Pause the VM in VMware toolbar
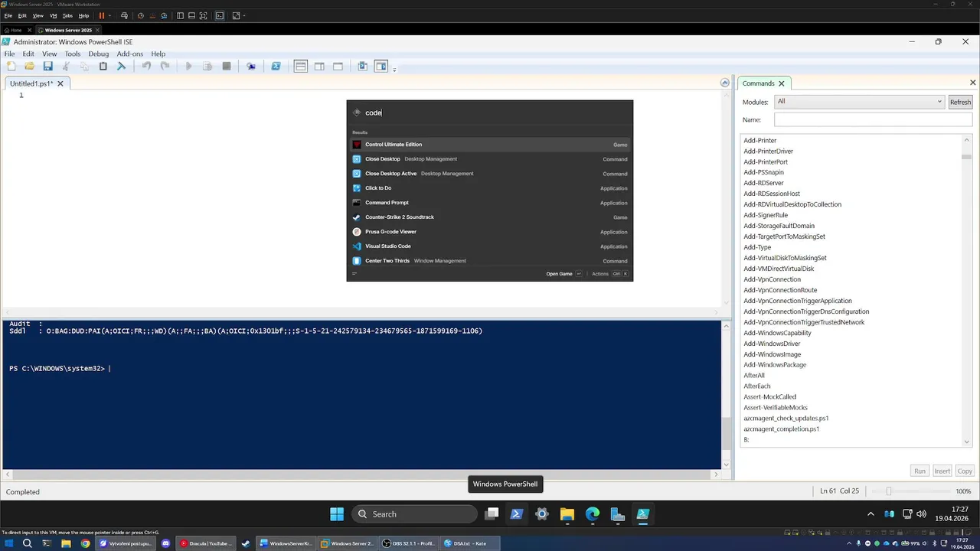Viewport: 980px width, 551px height. pyautogui.click(x=101, y=15)
